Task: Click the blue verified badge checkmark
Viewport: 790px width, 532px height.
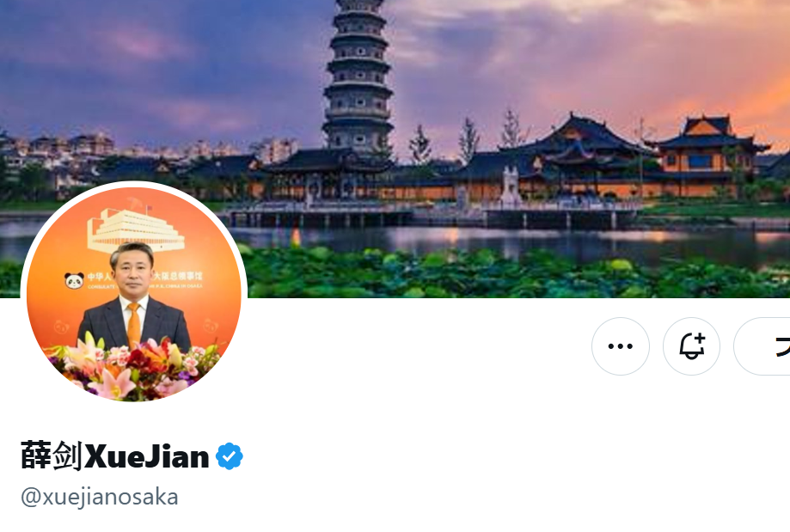Action: click(230, 456)
